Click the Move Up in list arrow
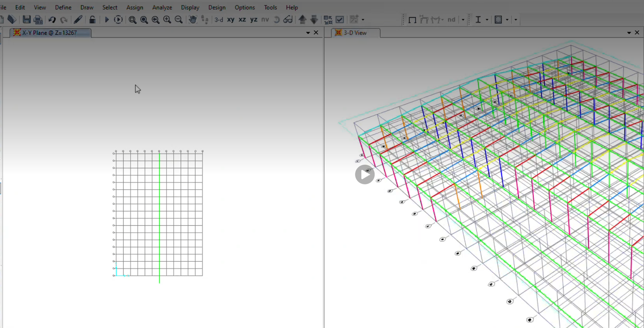This screenshot has width=644, height=328. coord(302,19)
